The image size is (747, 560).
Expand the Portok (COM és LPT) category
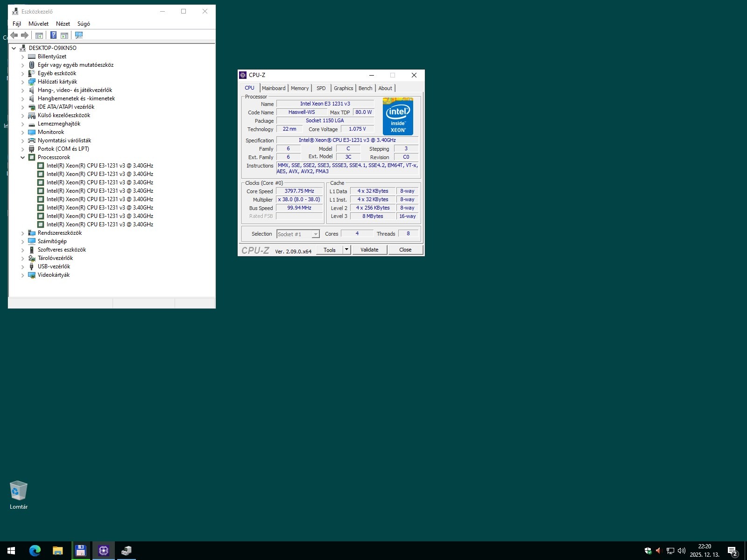pyautogui.click(x=22, y=149)
